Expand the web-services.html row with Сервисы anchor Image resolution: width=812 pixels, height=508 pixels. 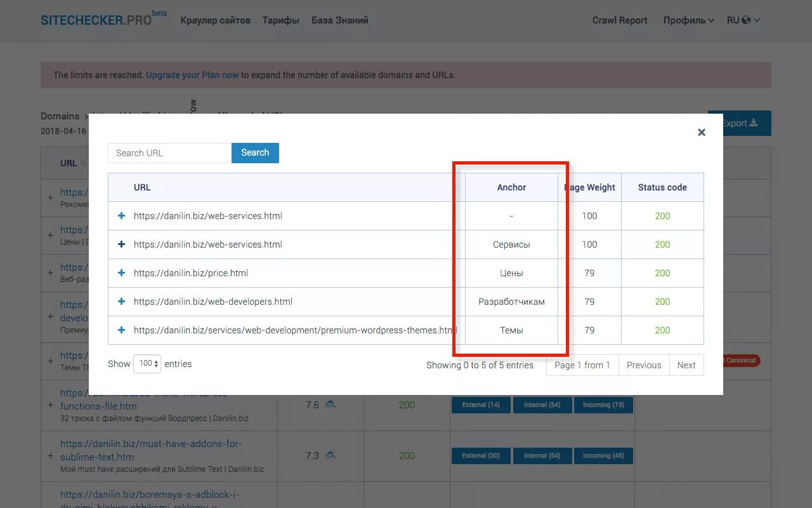click(121, 244)
